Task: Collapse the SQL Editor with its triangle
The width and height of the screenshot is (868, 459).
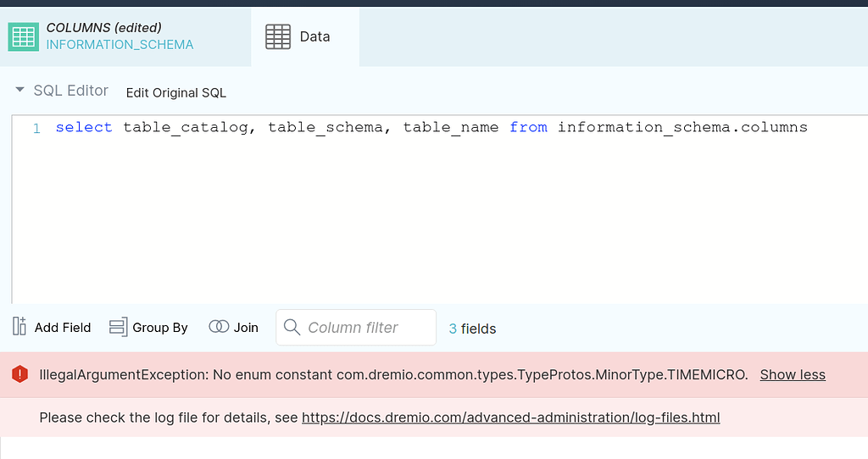Action: point(20,89)
